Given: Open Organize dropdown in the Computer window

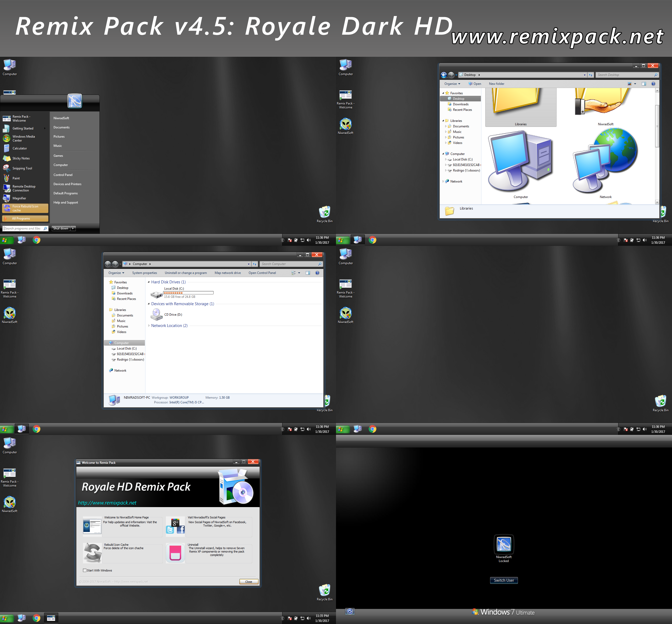Looking at the screenshot, I should click(x=116, y=273).
